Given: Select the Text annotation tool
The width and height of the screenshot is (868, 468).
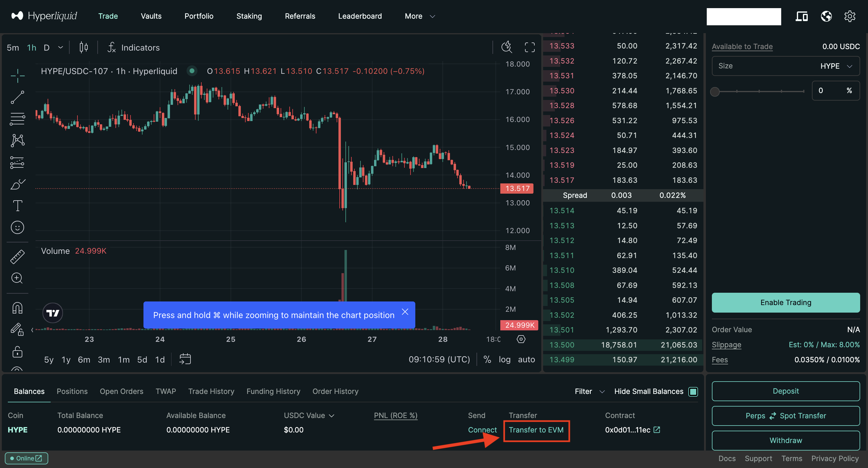Looking at the screenshot, I should [x=17, y=206].
